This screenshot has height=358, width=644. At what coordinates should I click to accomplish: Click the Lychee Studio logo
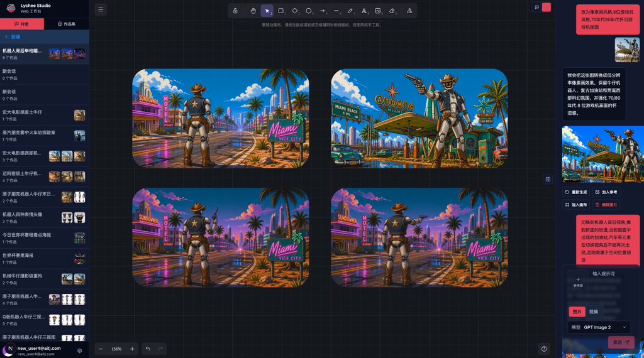11,8
